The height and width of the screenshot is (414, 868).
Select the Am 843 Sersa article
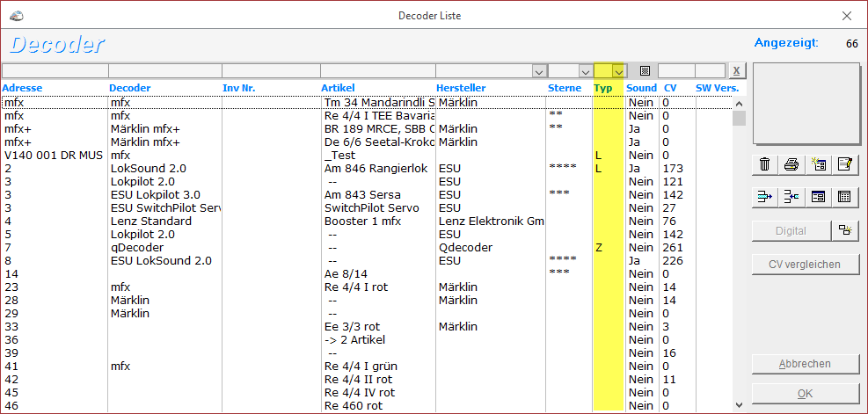[362, 195]
